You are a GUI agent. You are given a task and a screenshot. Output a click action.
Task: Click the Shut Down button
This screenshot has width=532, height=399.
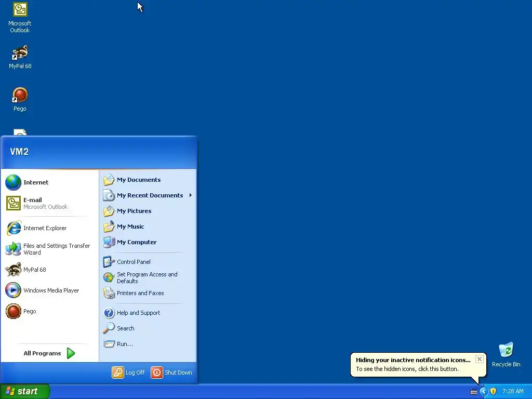[x=171, y=373]
